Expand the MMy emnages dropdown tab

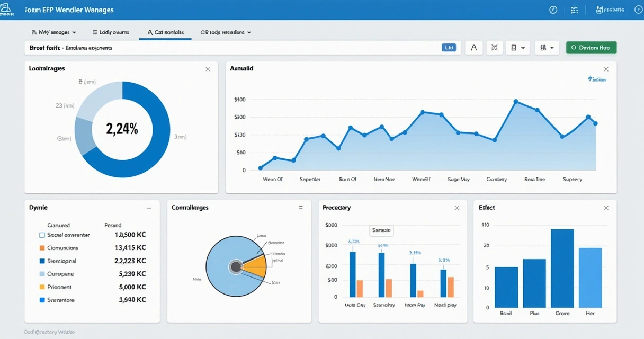tap(53, 32)
